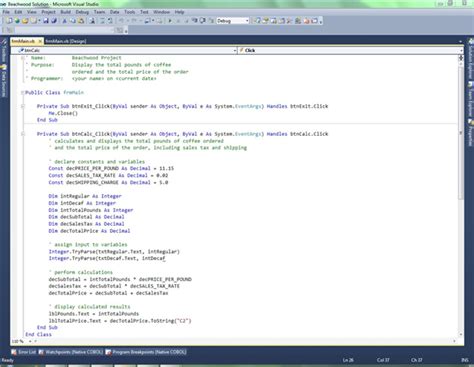
Task: Click the horizontal scrollbar right arrow
Action: pyautogui.click(x=454, y=341)
